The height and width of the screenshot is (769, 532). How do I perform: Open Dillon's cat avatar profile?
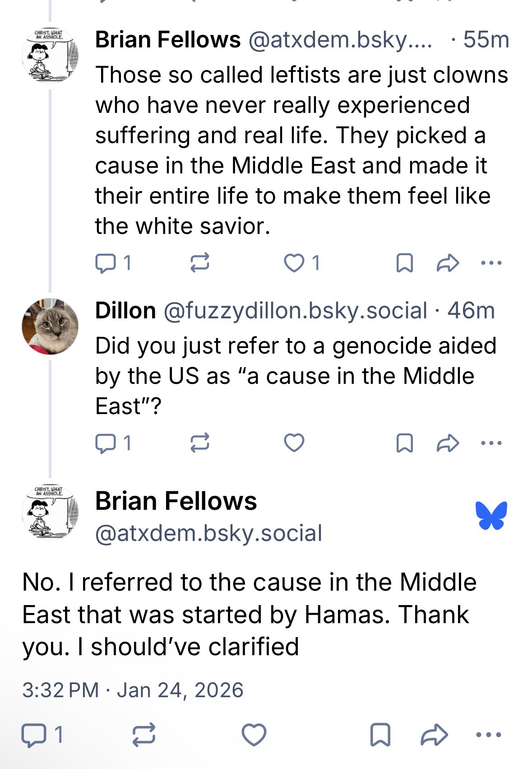[x=50, y=326]
